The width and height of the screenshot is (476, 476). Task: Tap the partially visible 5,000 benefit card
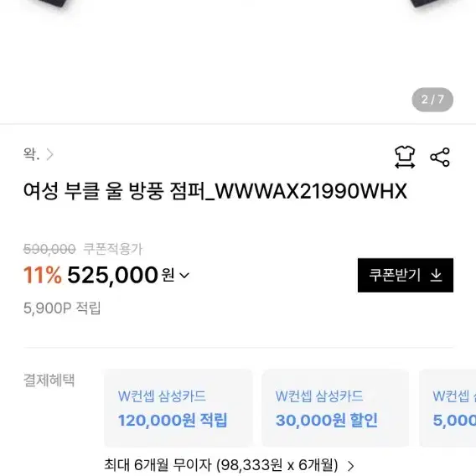(x=448, y=407)
